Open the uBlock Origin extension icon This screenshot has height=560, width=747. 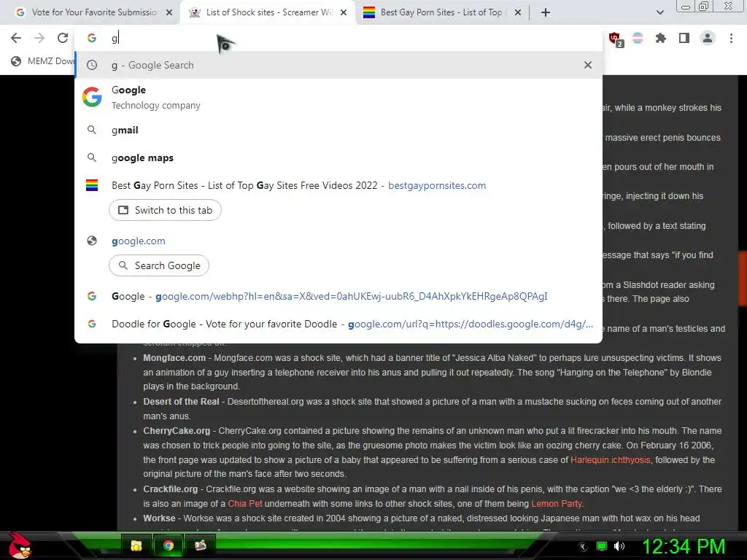615,39
